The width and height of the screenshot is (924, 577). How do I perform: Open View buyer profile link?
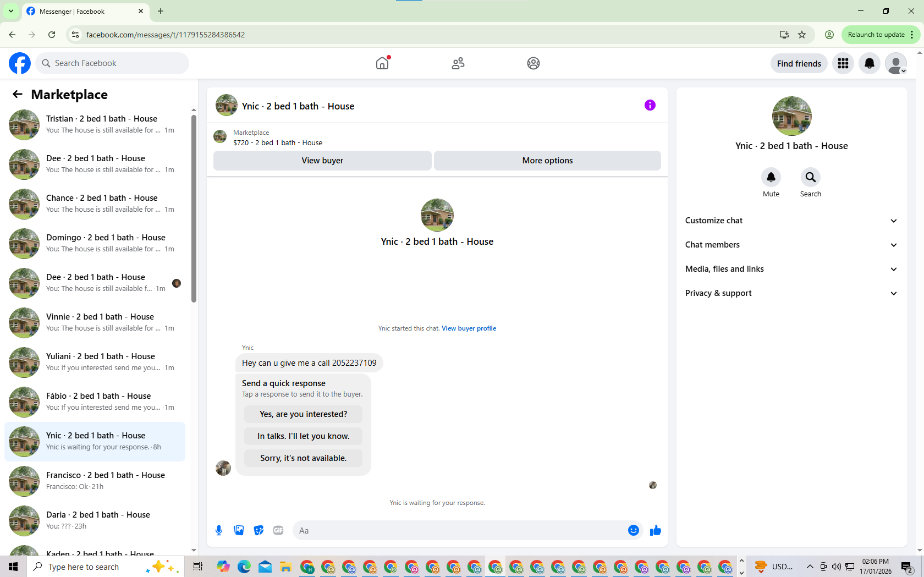[469, 328]
